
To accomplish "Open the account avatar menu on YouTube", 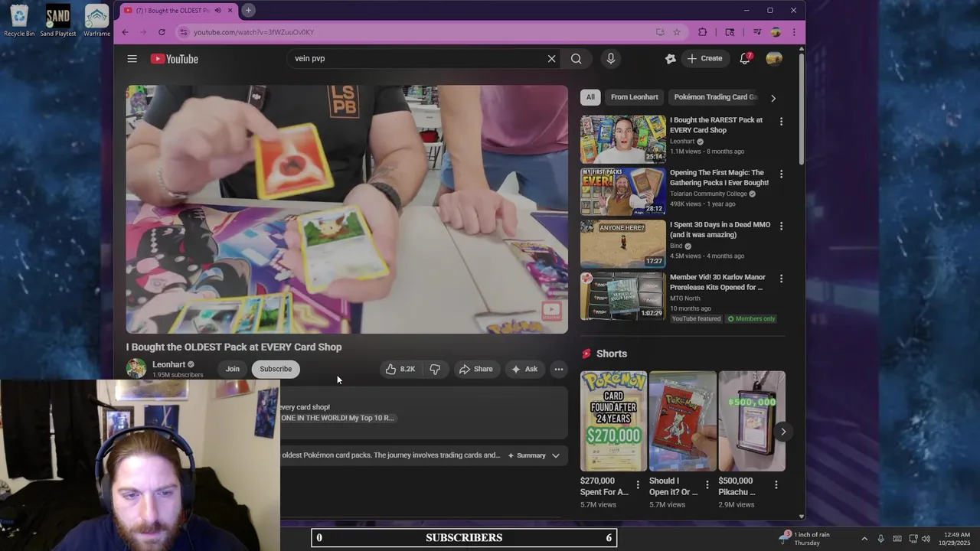I will (x=774, y=59).
